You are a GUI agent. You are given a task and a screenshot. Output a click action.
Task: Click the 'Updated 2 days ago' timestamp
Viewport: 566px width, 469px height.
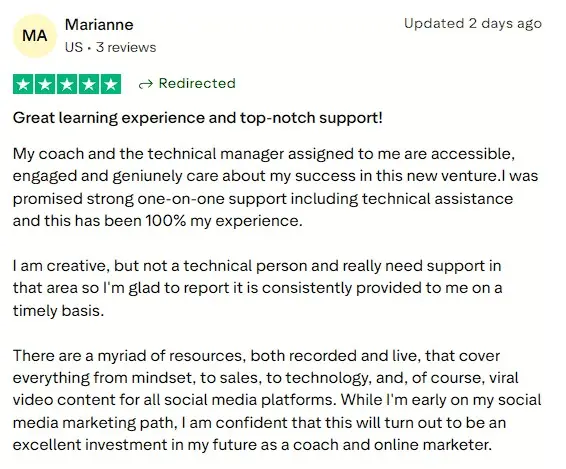tap(473, 24)
